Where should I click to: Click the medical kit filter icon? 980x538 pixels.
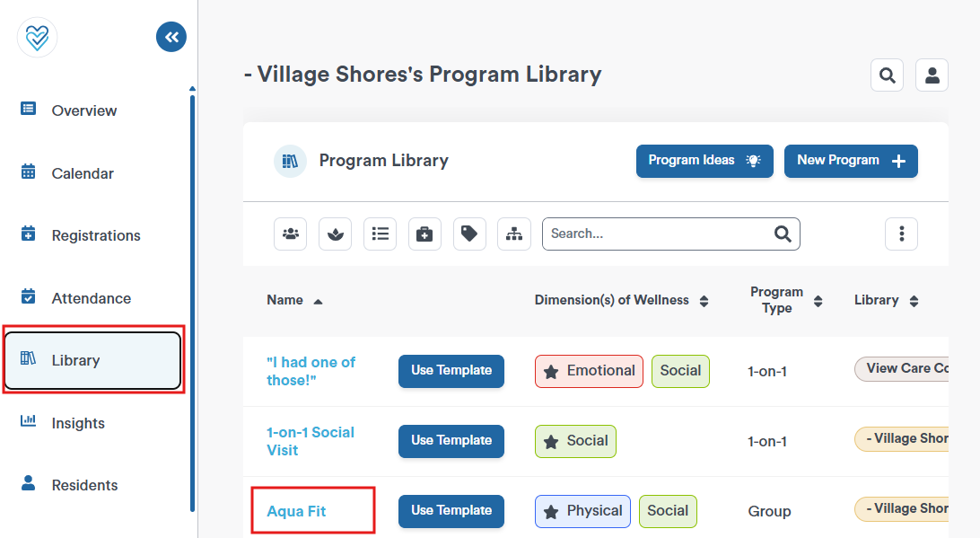(x=425, y=234)
